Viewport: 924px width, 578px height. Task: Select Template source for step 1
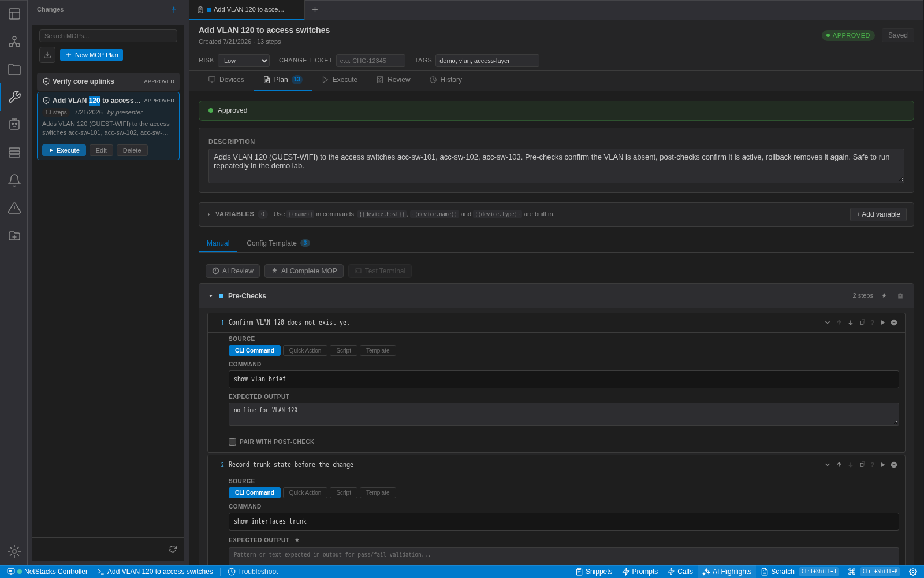coord(378,351)
